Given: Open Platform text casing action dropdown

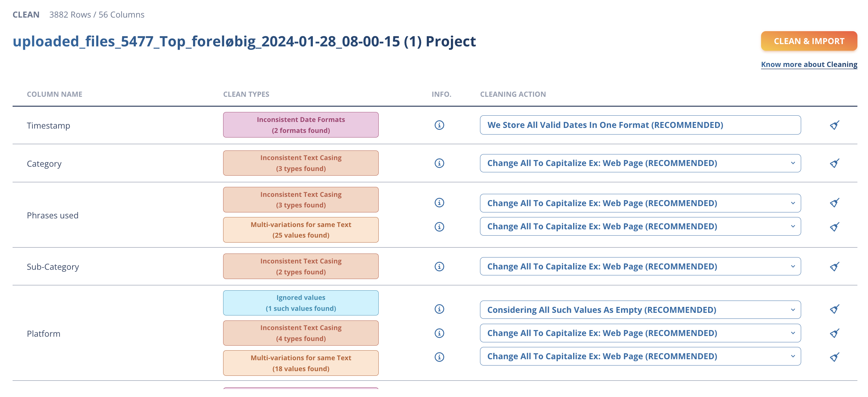Looking at the screenshot, I should tap(640, 333).
